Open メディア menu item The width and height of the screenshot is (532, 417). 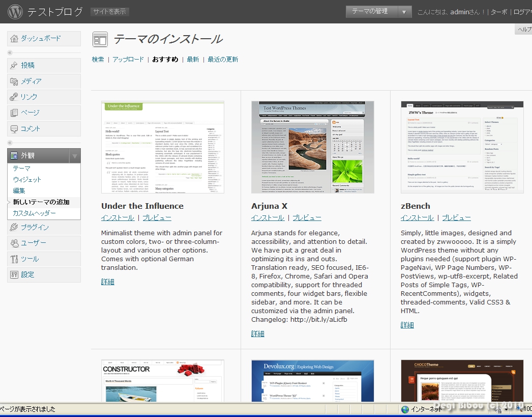click(x=44, y=81)
